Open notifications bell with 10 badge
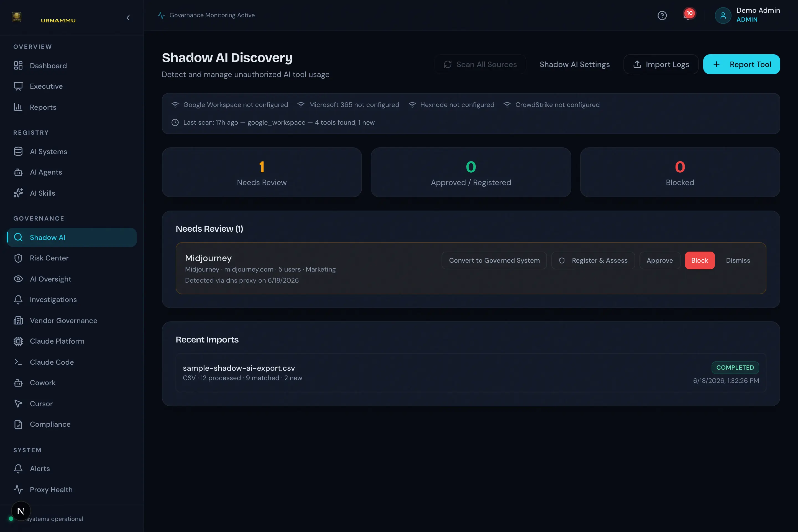Screen dimensions: 798x532 pos(688,15)
